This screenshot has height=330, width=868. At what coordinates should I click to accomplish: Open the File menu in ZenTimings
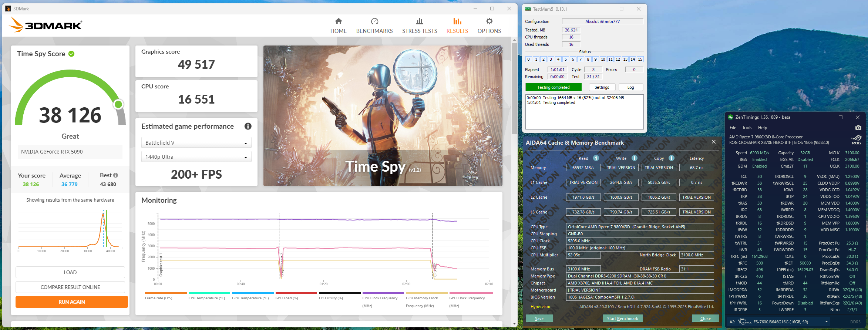point(733,128)
